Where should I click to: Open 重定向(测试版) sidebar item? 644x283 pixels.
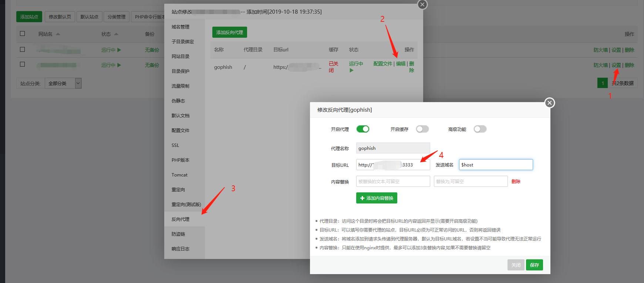click(x=185, y=204)
